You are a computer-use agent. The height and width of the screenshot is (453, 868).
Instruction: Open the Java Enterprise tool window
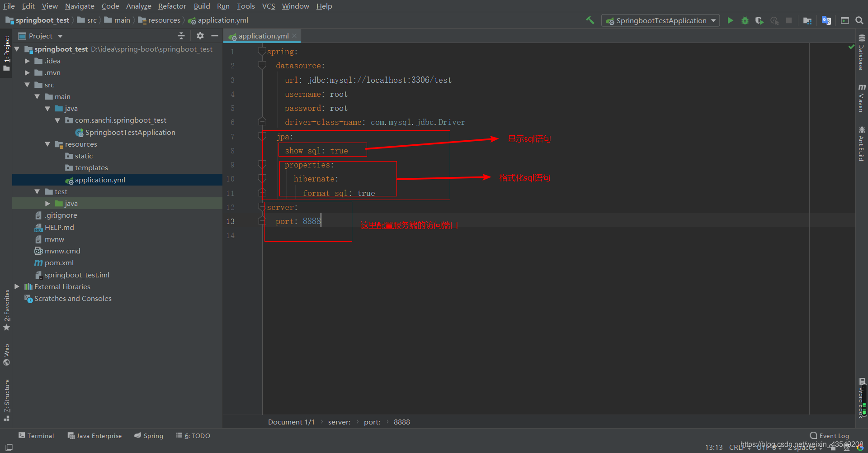click(94, 436)
